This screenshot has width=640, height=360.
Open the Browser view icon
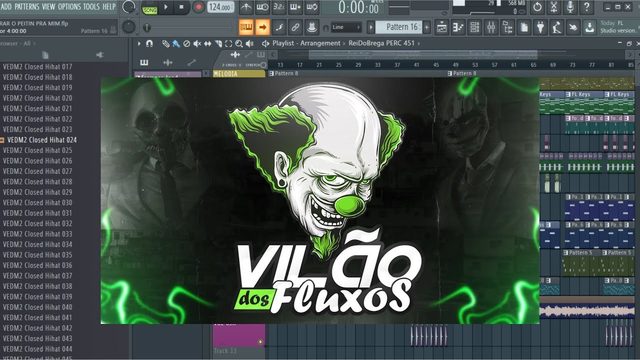508,27
